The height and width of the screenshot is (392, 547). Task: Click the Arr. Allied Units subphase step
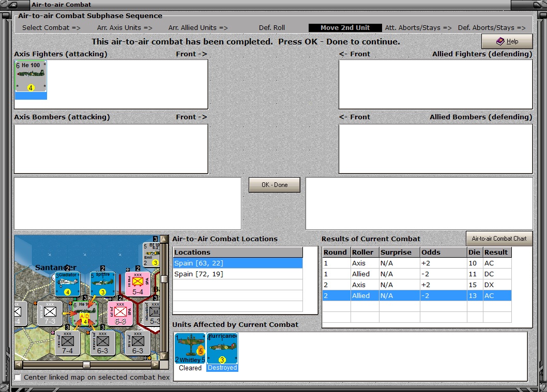point(198,27)
